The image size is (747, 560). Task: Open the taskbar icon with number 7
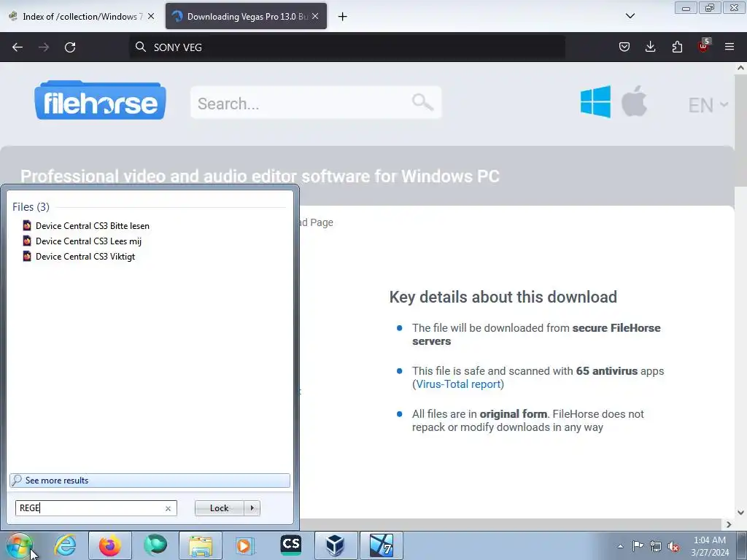click(x=381, y=545)
